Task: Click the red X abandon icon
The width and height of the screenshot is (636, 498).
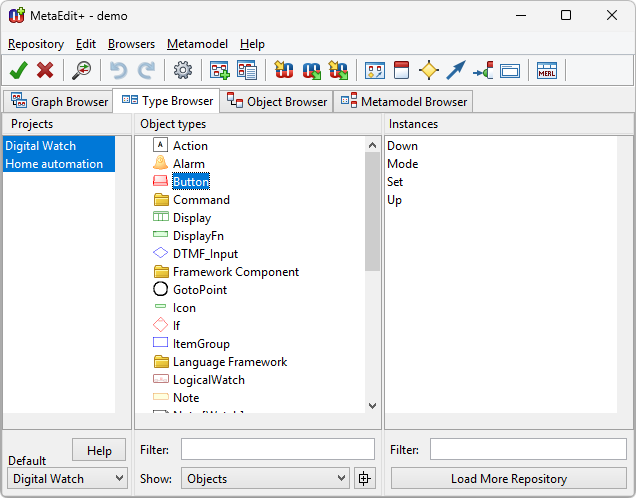Action: pyautogui.click(x=45, y=70)
